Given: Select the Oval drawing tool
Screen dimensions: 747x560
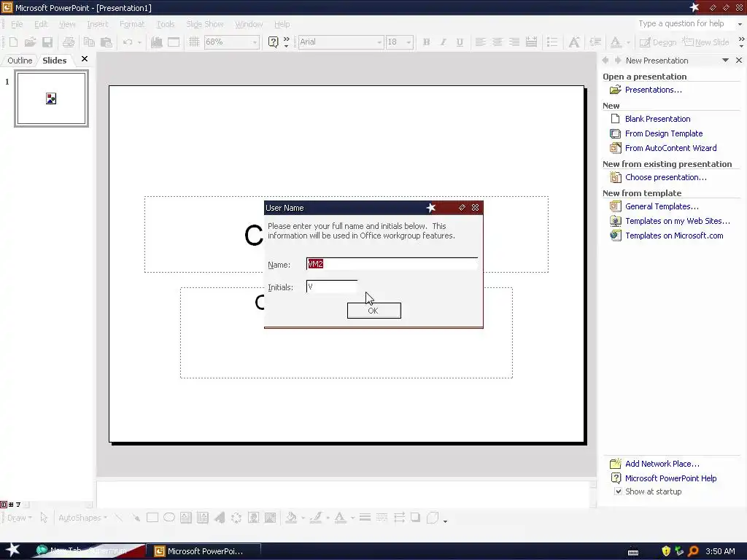Looking at the screenshot, I should click(169, 518).
